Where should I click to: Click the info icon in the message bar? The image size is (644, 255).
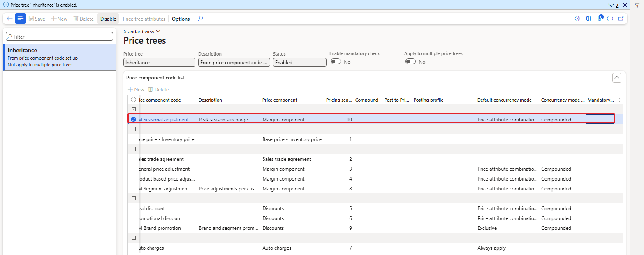point(6,5)
